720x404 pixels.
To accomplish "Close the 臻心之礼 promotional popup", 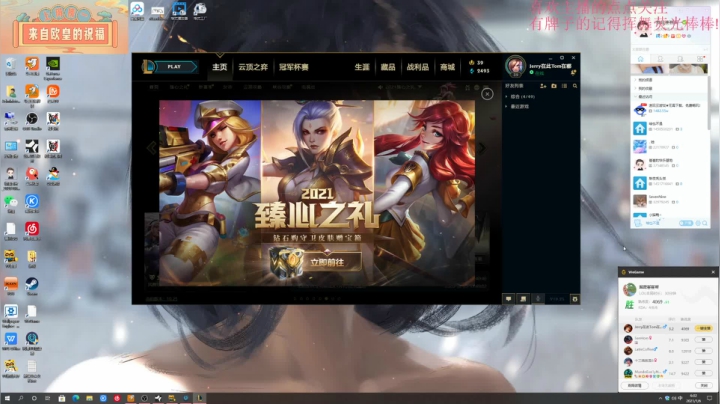I will (487, 94).
